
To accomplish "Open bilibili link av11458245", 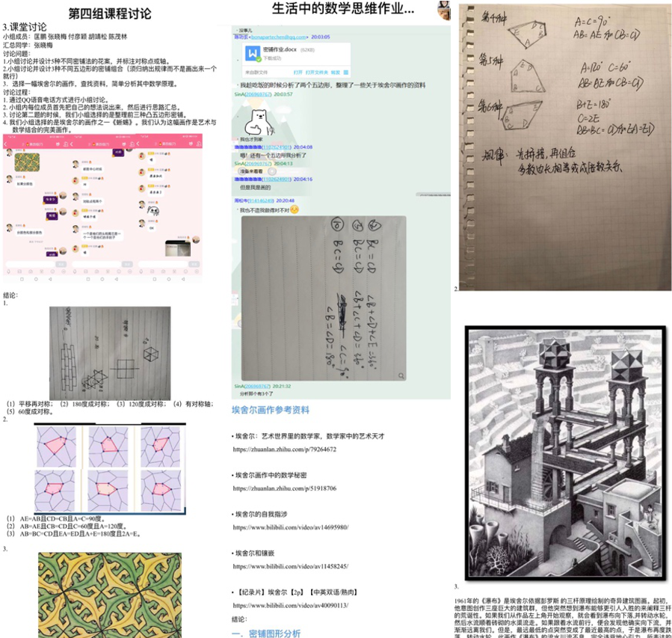I will (291, 566).
